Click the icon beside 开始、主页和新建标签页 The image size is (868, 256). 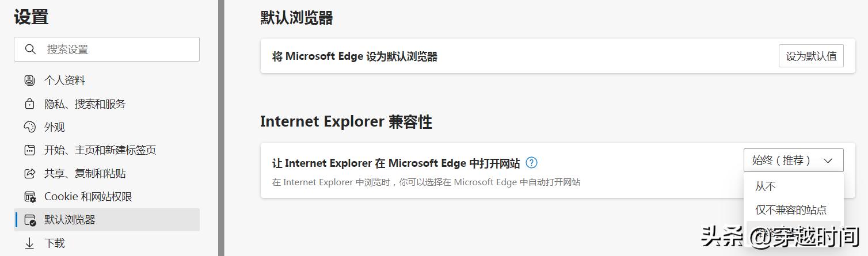(30, 150)
